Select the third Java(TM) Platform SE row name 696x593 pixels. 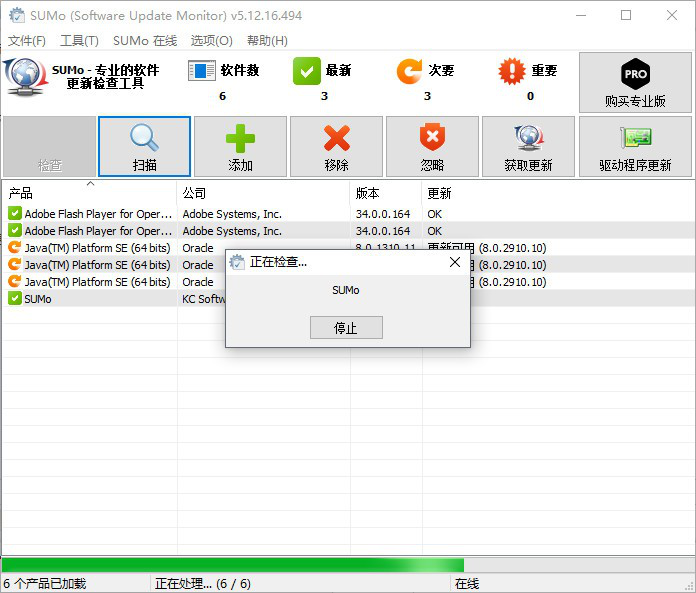[97, 282]
